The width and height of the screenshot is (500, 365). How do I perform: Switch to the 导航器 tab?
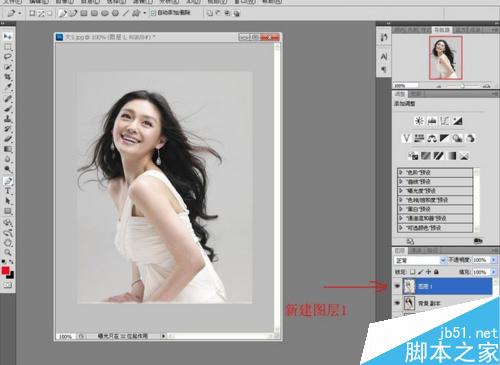[442, 30]
